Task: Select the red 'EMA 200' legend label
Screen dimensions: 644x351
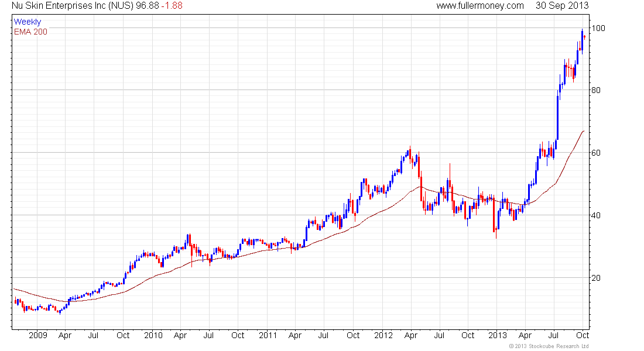Action: tap(31, 32)
